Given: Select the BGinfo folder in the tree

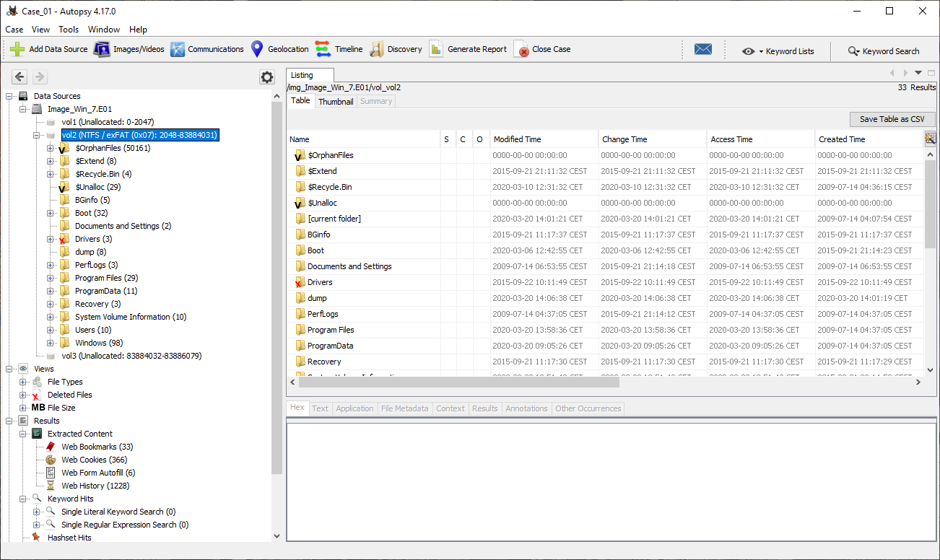Looking at the screenshot, I should pyautogui.click(x=92, y=200).
